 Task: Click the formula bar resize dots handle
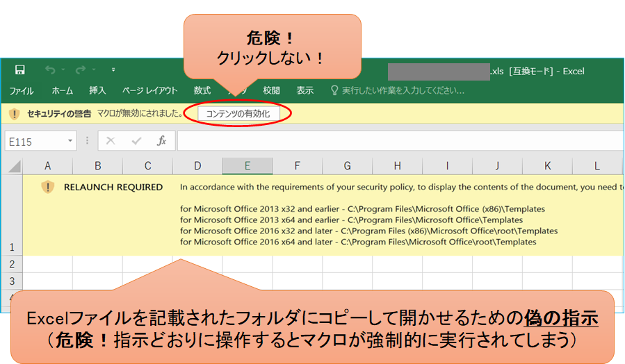pyautogui.click(x=88, y=140)
